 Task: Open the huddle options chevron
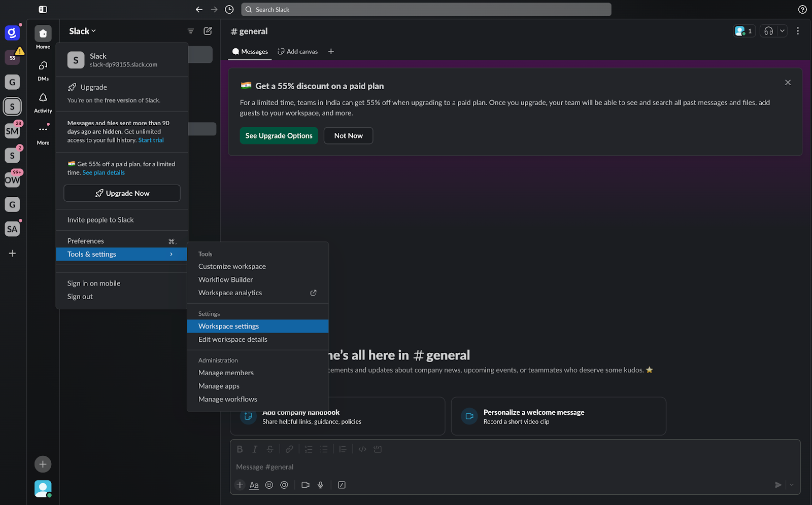(782, 31)
